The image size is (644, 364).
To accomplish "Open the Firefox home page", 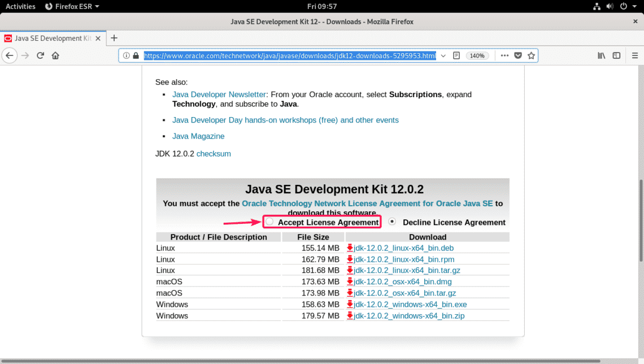I will point(54,55).
